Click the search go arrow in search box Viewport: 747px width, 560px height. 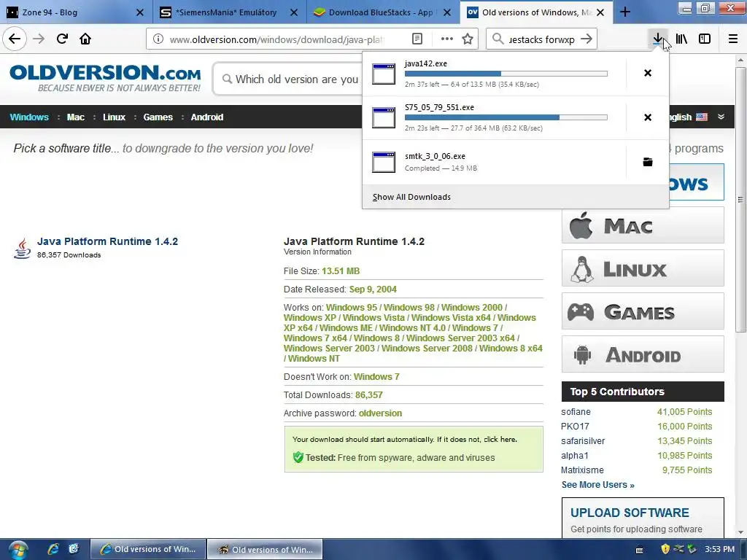tap(587, 39)
